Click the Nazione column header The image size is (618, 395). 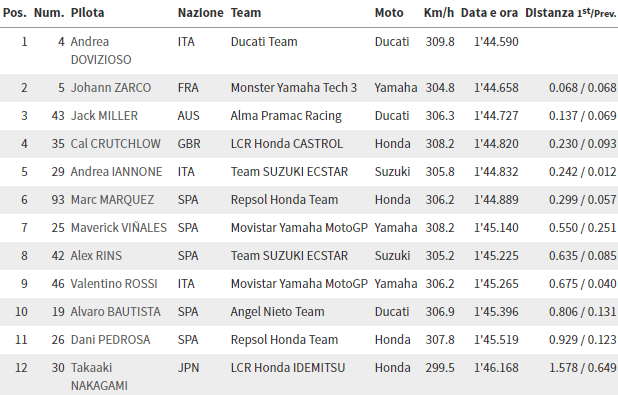200,13
